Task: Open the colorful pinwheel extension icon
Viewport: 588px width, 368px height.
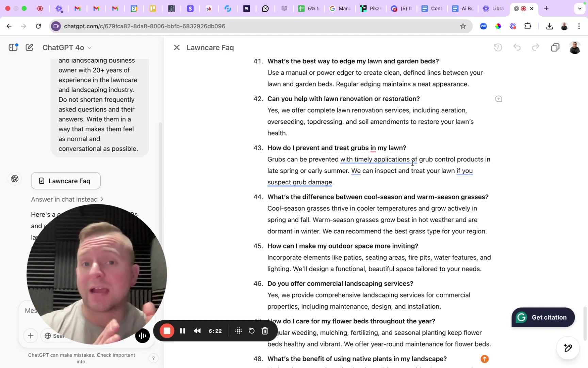Action: point(498,26)
